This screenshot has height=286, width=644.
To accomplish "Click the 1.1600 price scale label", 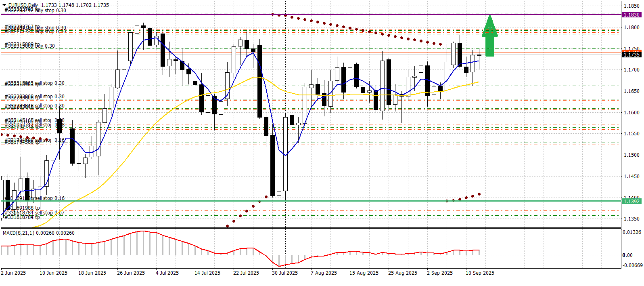I will tap(631, 113).
